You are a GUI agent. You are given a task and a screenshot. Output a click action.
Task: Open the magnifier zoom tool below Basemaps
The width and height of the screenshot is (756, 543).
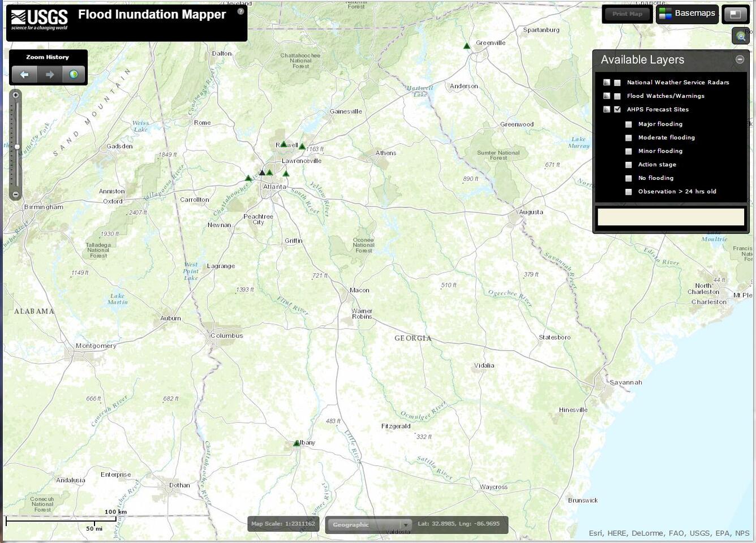(740, 36)
